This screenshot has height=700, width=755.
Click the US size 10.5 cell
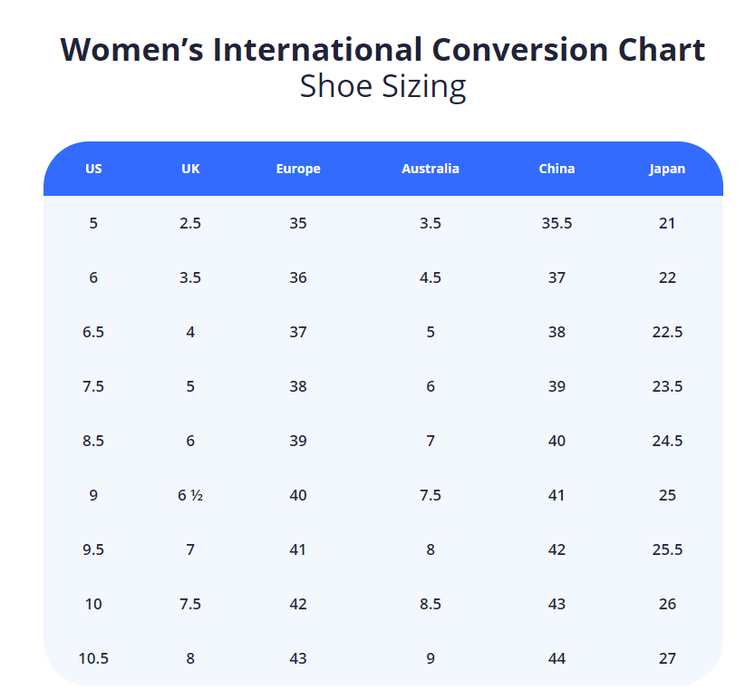(x=93, y=658)
